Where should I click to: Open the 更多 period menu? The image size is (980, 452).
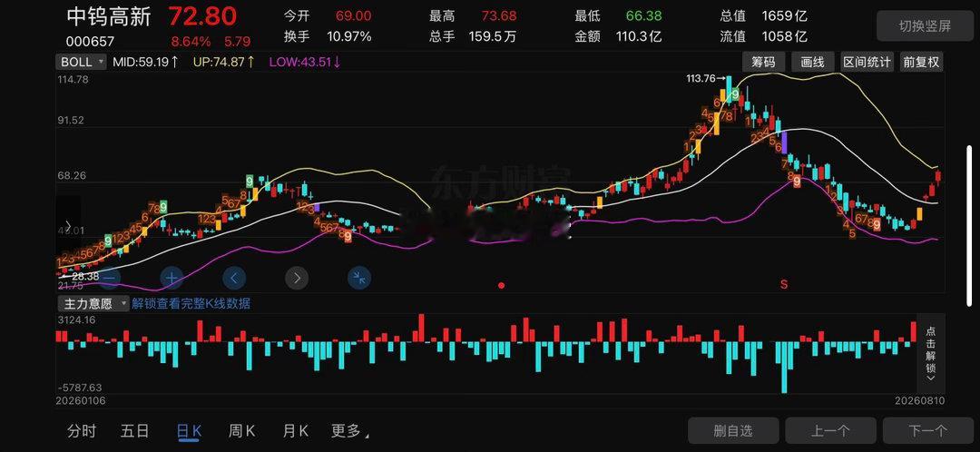[x=349, y=431]
